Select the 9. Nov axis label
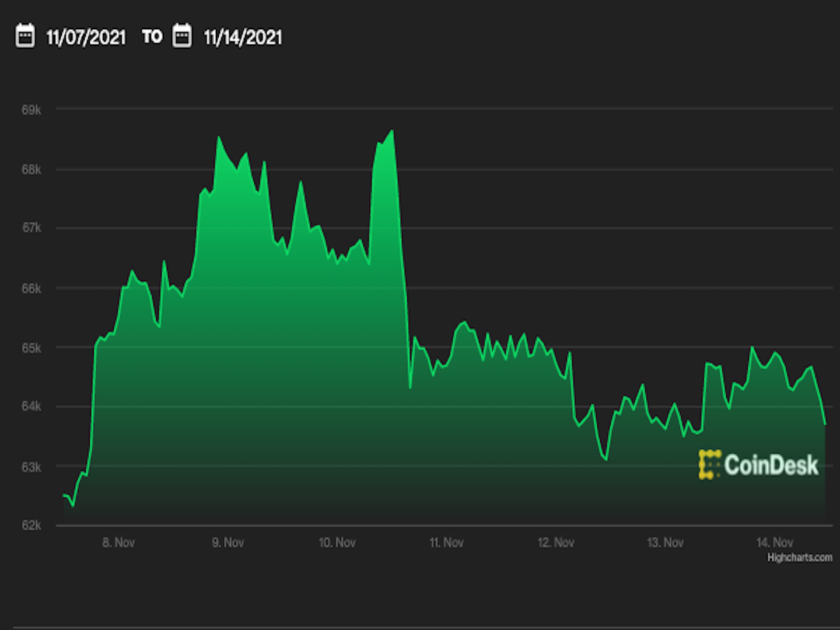 coord(229,542)
